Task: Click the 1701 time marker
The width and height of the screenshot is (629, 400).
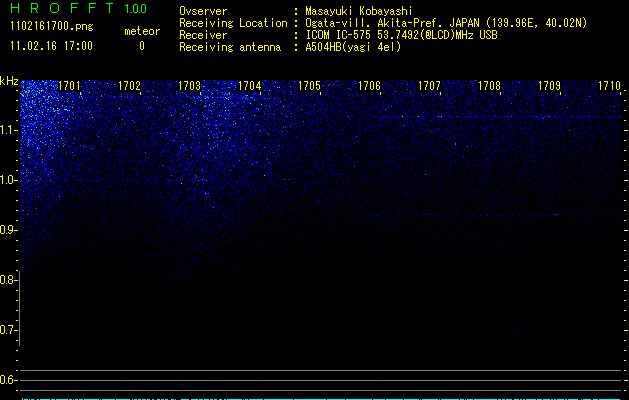Action: (x=69, y=85)
